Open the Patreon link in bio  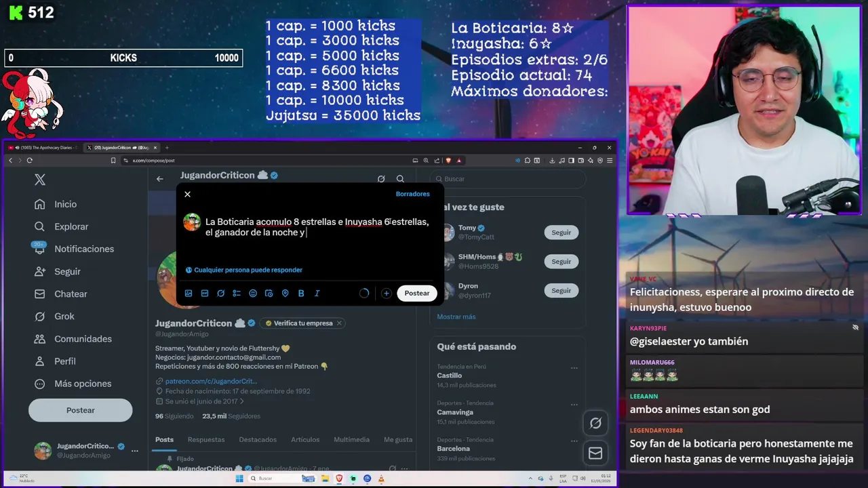[x=211, y=381]
